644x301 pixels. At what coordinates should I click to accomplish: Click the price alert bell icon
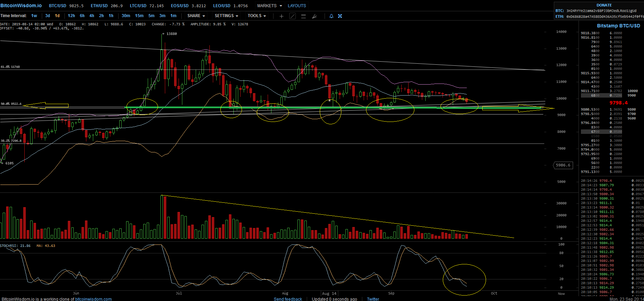point(331,16)
